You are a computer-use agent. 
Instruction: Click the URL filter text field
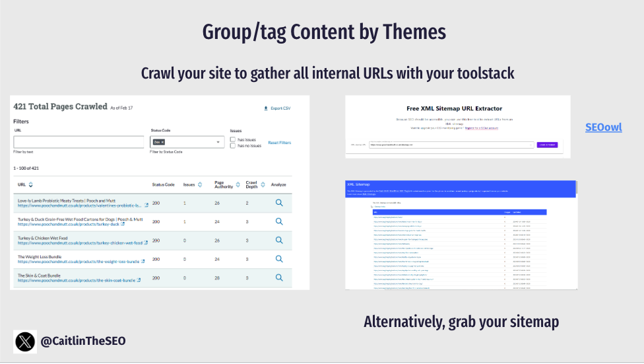[79, 142]
